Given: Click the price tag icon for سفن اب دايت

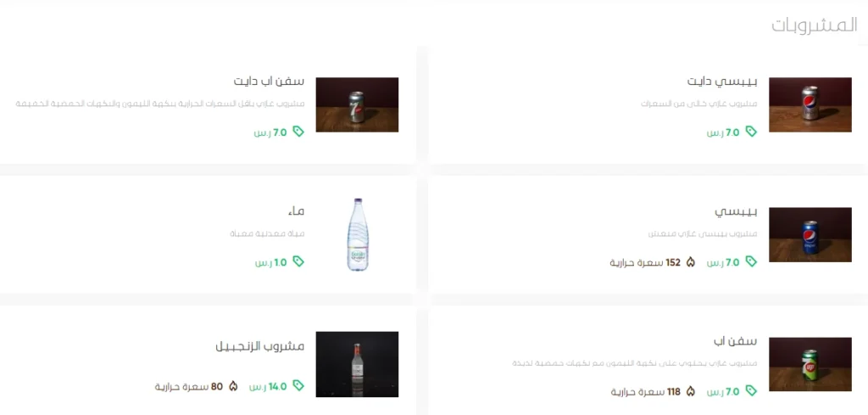Looking at the screenshot, I should [x=298, y=132].
